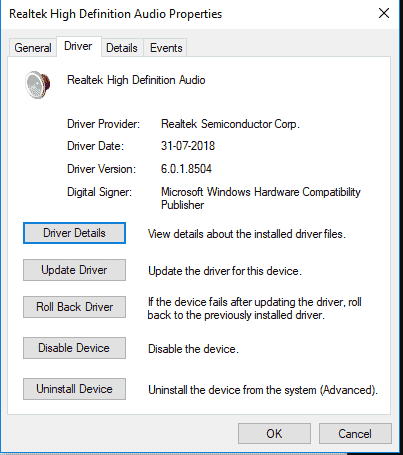Select Uninstall Device button
The width and height of the screenshot is (403, 455).
click(74, 389)
